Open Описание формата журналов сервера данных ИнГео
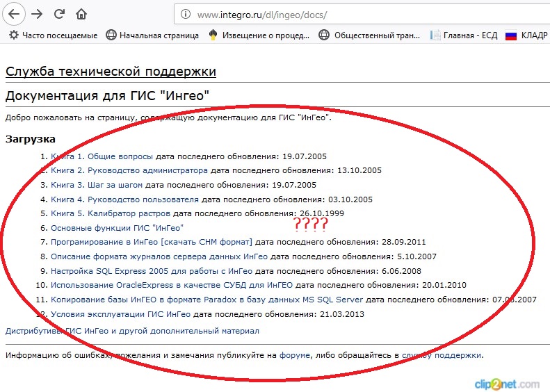This screenshot has width=550, height=392. pos(159,256)
